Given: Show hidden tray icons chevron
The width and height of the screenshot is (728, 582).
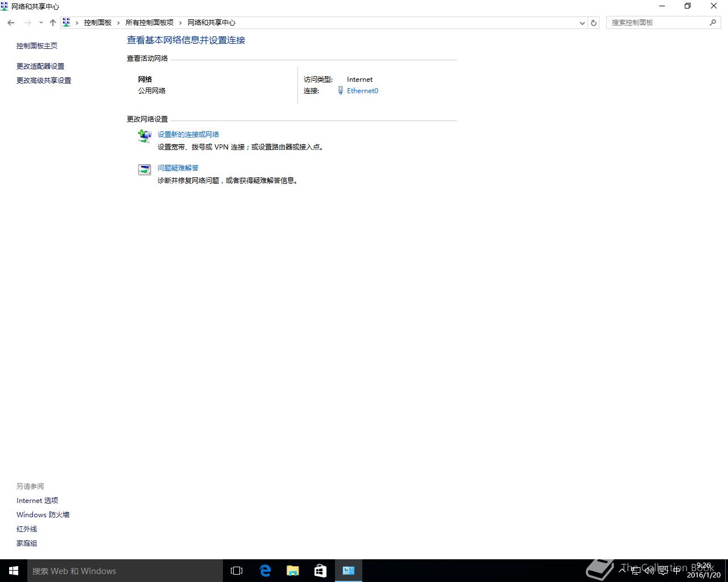Looking at the screenshot, I should 622,571.
